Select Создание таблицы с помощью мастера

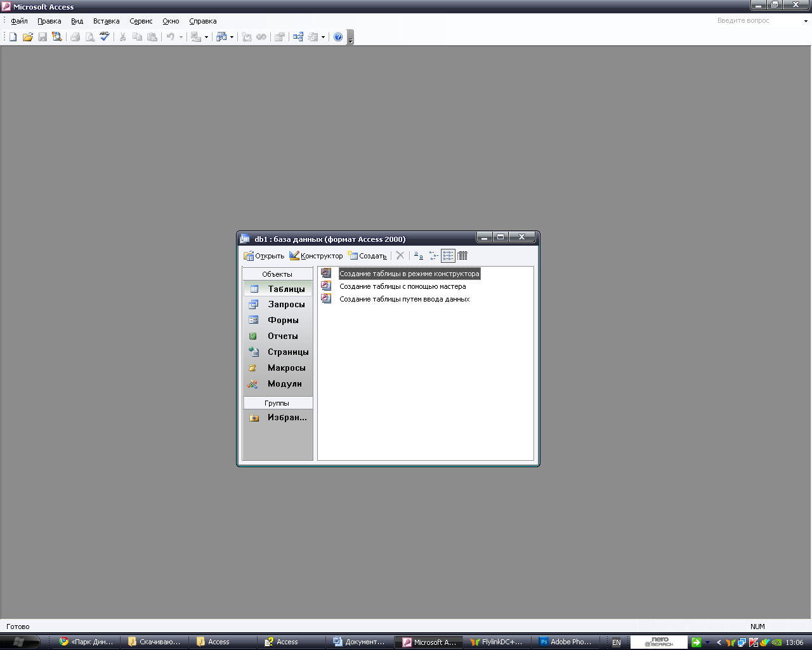pos(402,286)
